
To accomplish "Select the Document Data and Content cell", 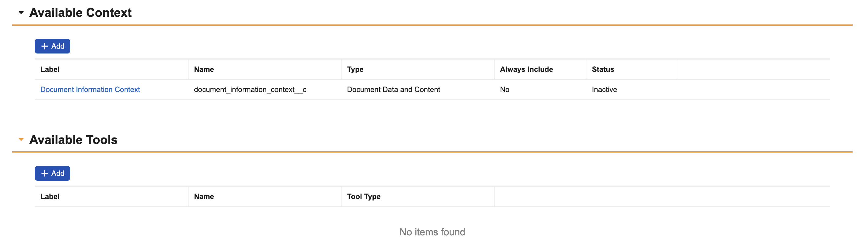I will [393, 90].
